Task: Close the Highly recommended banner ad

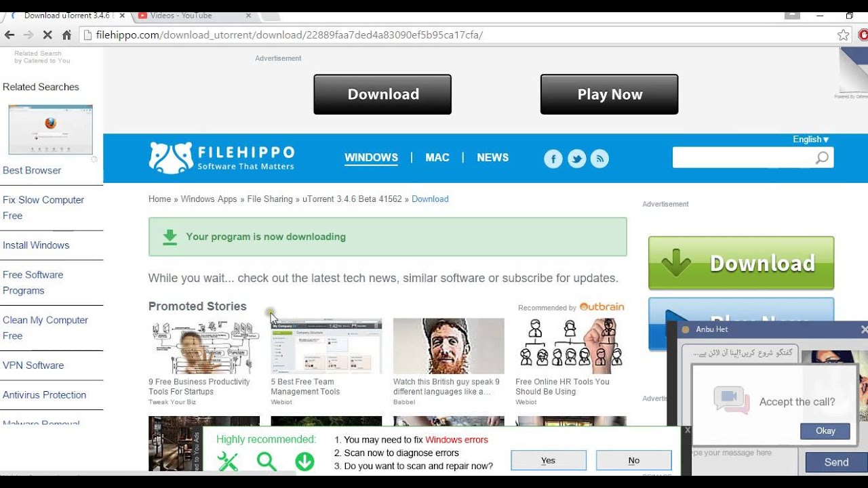Action: 687,430
